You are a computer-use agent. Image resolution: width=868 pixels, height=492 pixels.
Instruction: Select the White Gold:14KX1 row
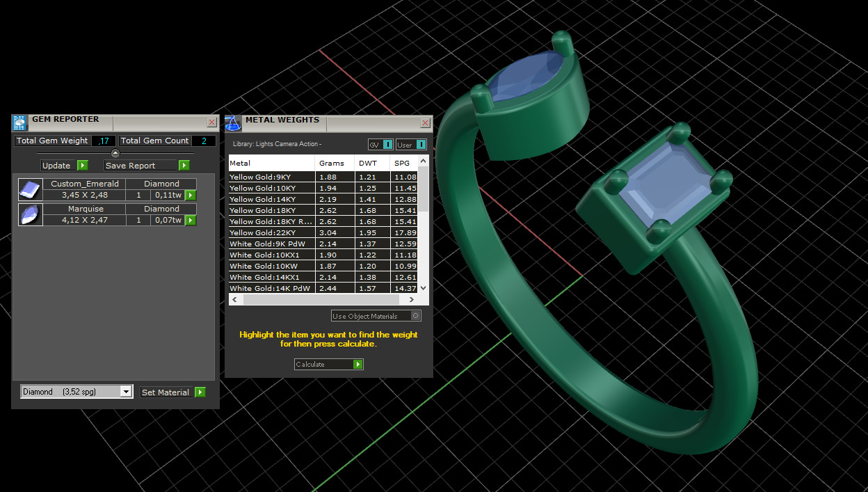[x=323, y=277]
